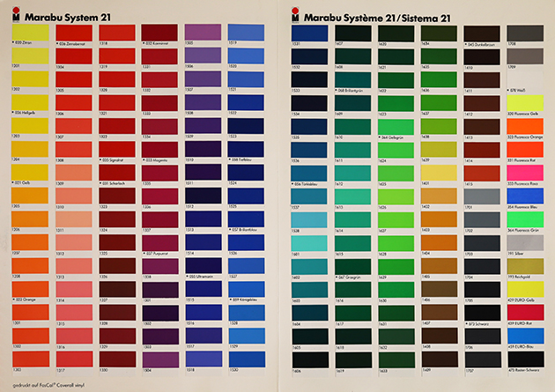Viewport: 555px width, 392px height.
Task: Pick the yellow swatch labeled 1301
Action: pos(31,55)
